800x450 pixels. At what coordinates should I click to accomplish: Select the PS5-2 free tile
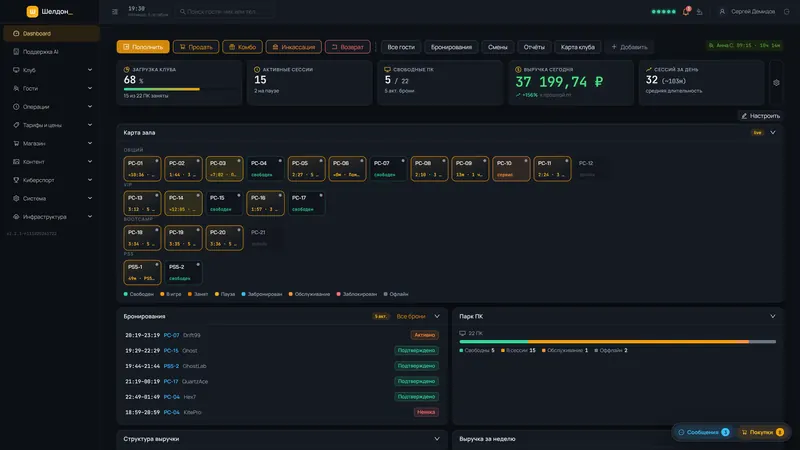(x=183, y=272)
